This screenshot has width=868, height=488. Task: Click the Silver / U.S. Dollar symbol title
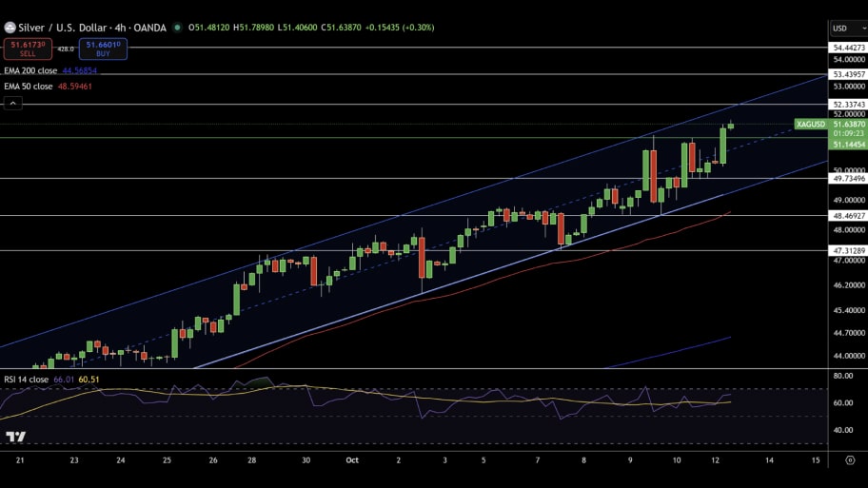pos(63,28)
